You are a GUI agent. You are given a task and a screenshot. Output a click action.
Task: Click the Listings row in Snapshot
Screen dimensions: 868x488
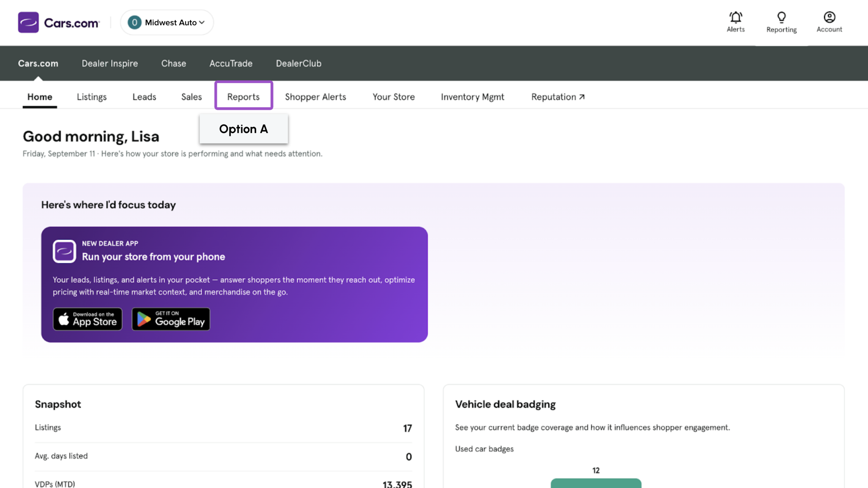(x=223, y=428)
